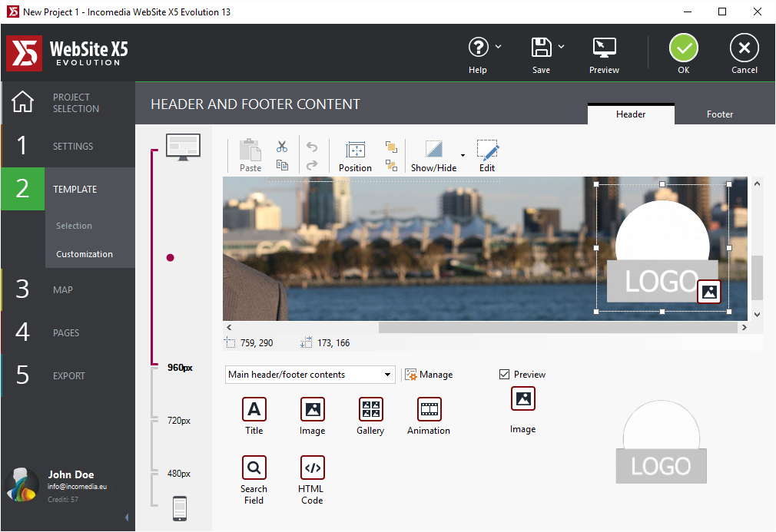Expand the Save options arrow
The width and height of the screenshot is (776, 532).
[x=562, y=47]
